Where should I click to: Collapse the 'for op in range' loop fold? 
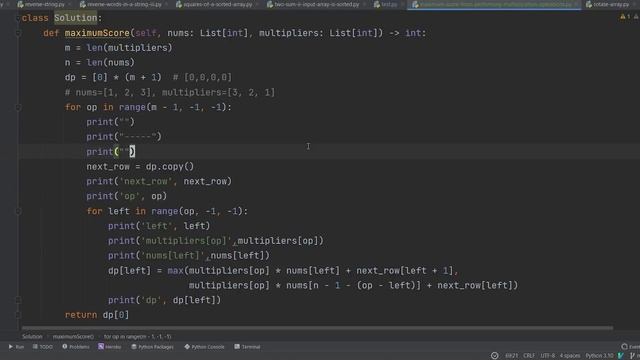[18, 107]
